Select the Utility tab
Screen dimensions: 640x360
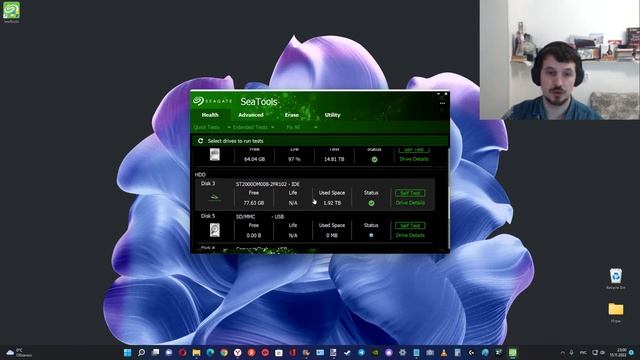pyautogui.click(x=332, y=115)
